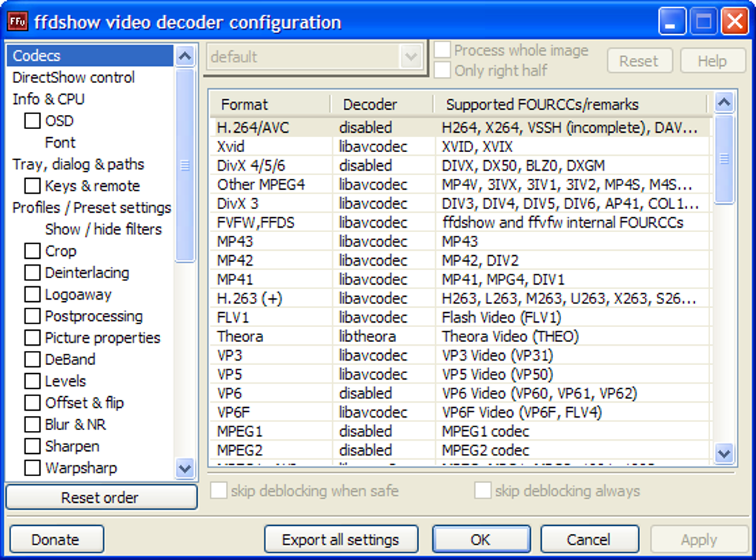Select the FLV1 format row
Screen dimensions: 756x560
point(460,317)
